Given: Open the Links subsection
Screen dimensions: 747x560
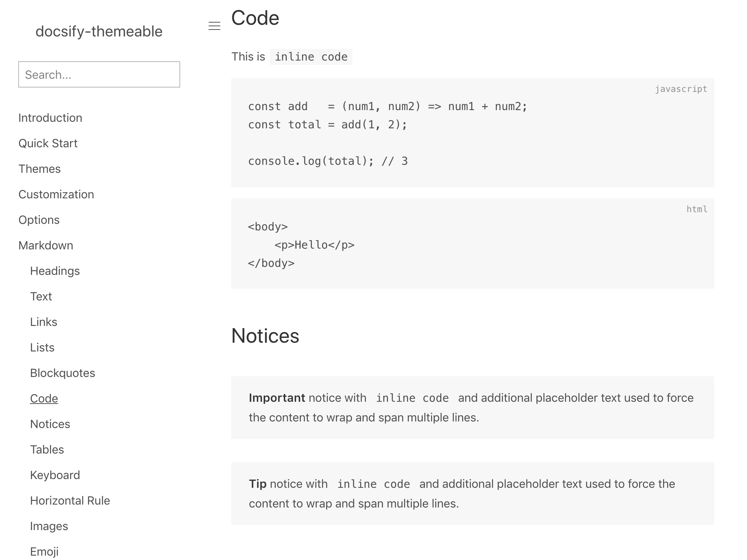Looking at the screenshot, I should (x=43, y=322).
